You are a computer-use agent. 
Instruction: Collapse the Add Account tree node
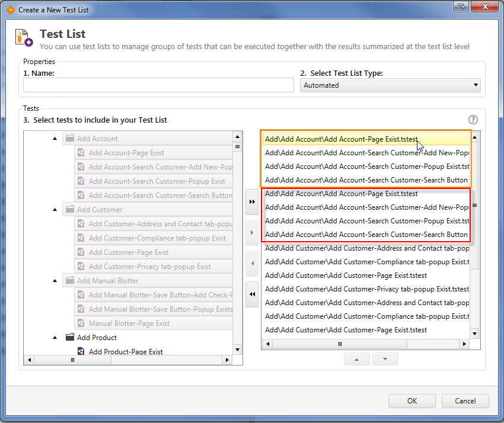click(55, 139)
